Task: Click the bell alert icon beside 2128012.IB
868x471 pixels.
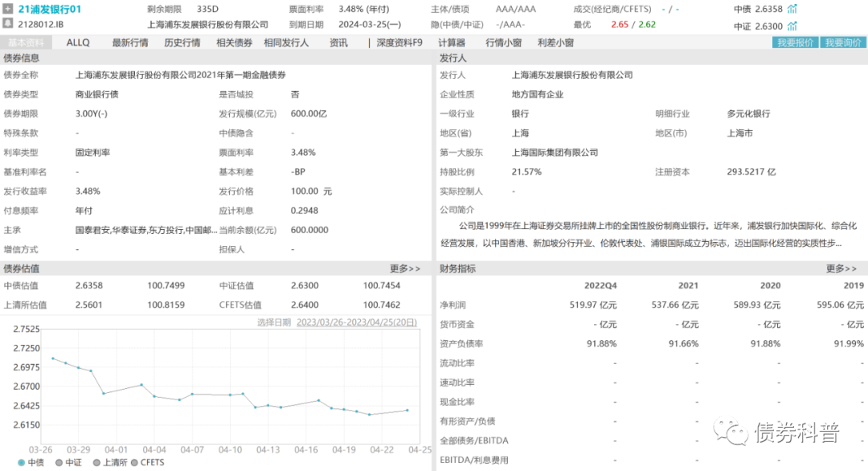Action: (x=8, y=23)
